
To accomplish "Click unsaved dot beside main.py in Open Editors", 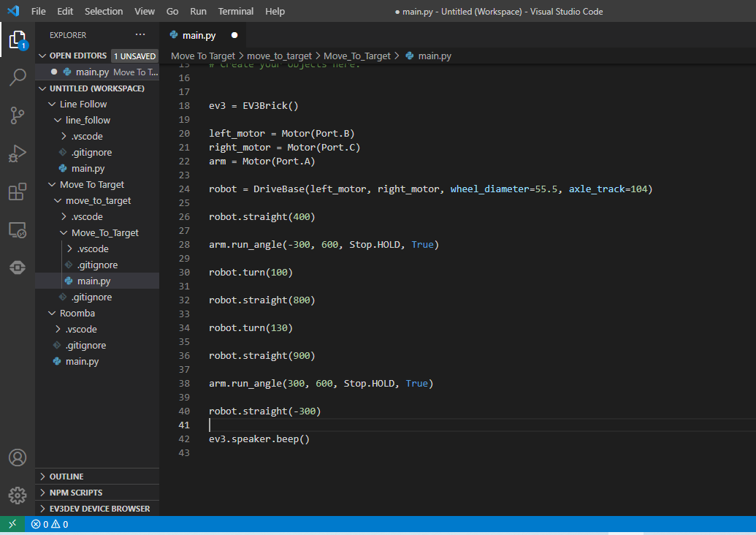I will pyautogui.click(x=54, y=72).
